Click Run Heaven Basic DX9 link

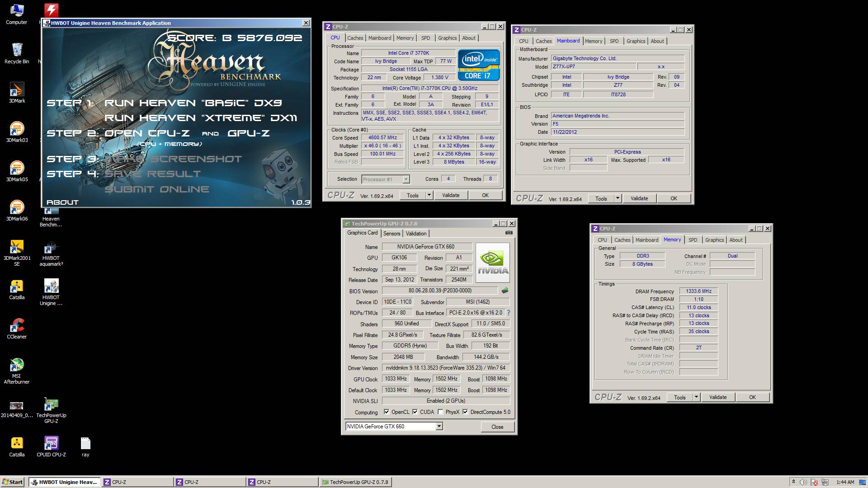pos(193,103)
